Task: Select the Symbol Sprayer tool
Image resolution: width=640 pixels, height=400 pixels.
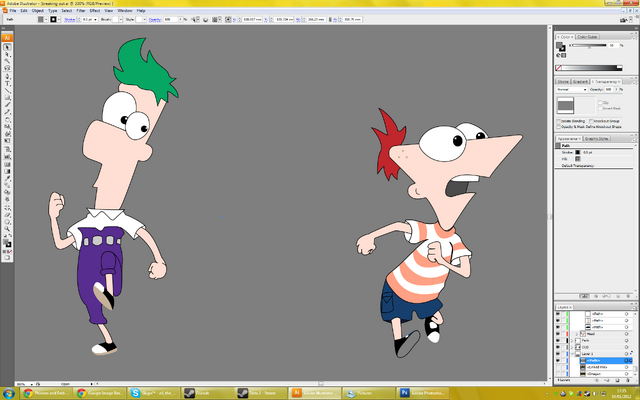Action: pyautogui.click(x=7, y=149)
